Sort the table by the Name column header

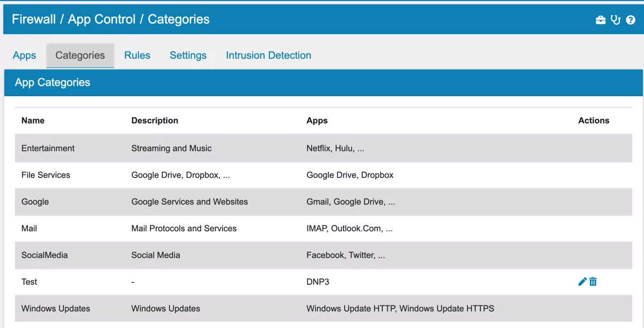click(x=33, y=120)
